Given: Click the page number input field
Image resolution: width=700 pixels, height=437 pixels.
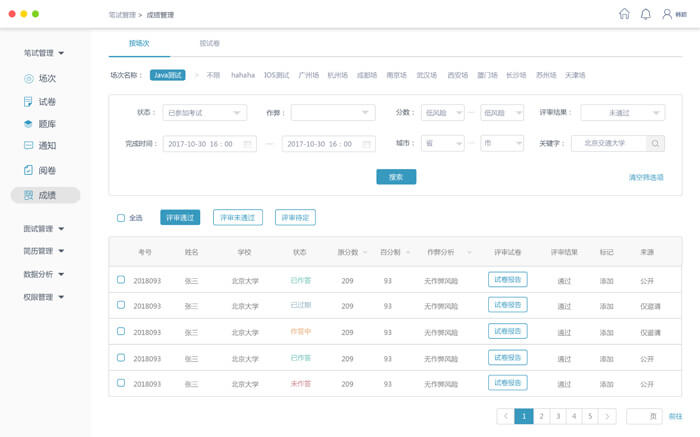Looking at the screenshot, I should click(x=641, y=416).
